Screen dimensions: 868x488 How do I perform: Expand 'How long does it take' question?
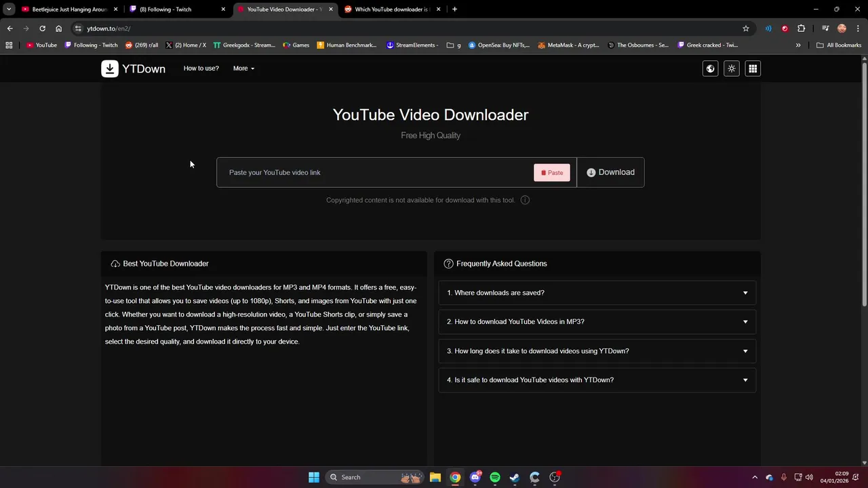tap(597, 351)
